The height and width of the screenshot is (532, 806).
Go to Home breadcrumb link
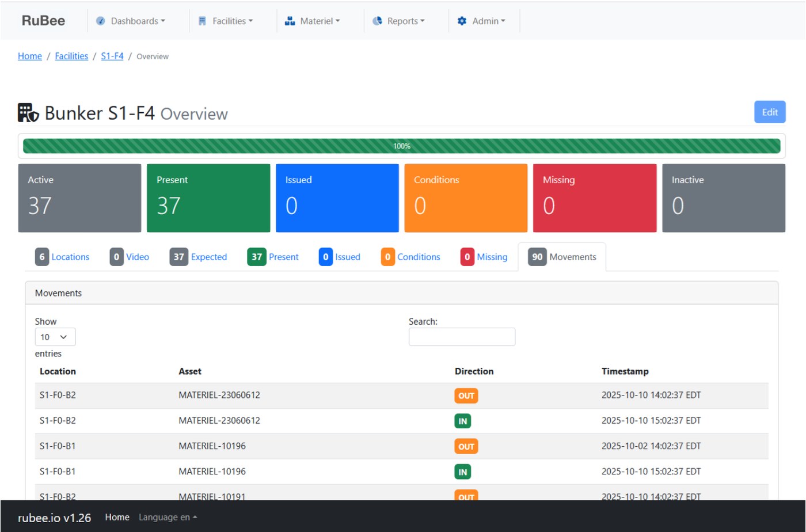click(x=30, y=56)
